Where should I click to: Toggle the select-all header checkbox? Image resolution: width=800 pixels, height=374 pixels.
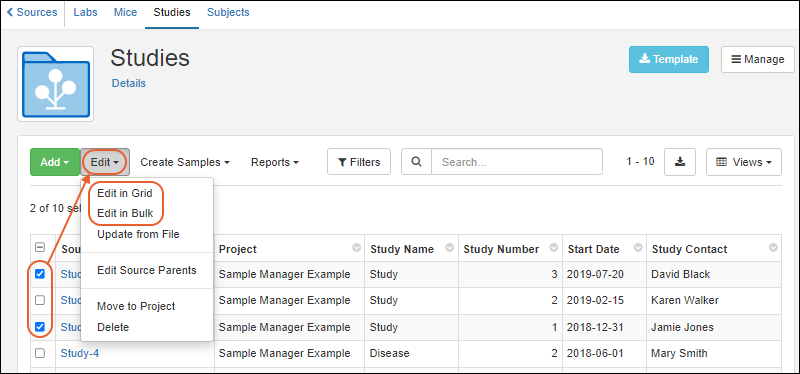(x=40, y=247)
